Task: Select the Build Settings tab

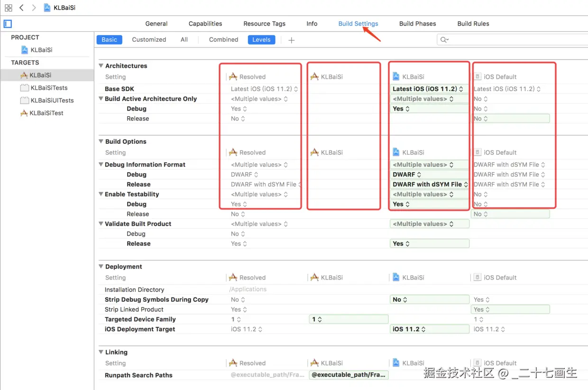Action: point(358,24)
